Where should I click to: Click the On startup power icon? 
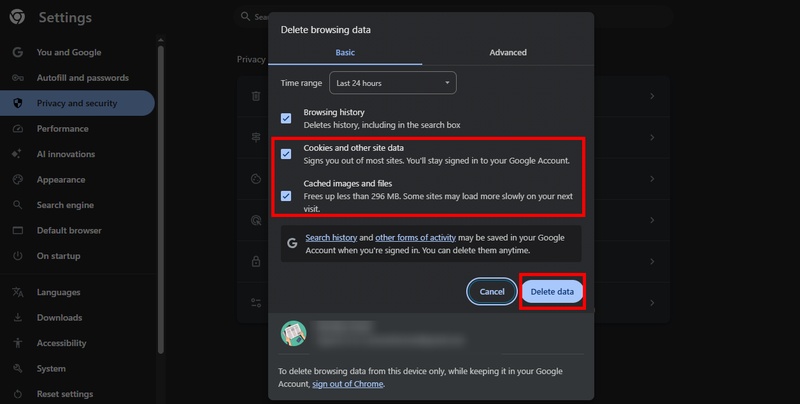click(x=18, y=256)
